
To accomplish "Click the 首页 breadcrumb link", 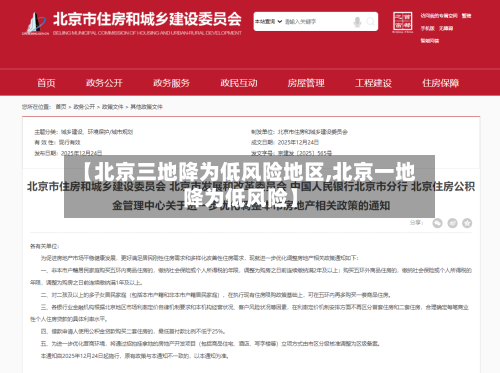I will point(61,107).
